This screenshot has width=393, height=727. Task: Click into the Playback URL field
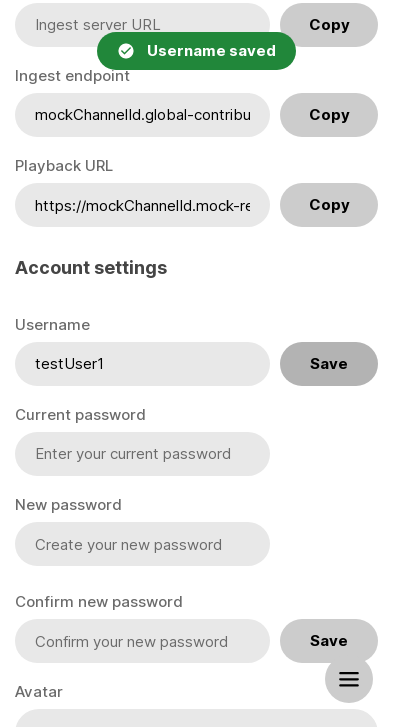tap(142, 205)
